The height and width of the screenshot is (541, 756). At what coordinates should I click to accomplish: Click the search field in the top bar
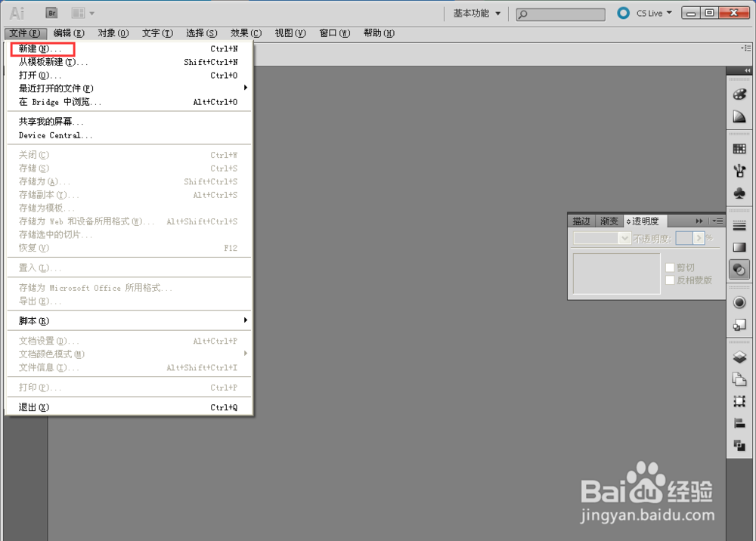[x=560, y=14]
